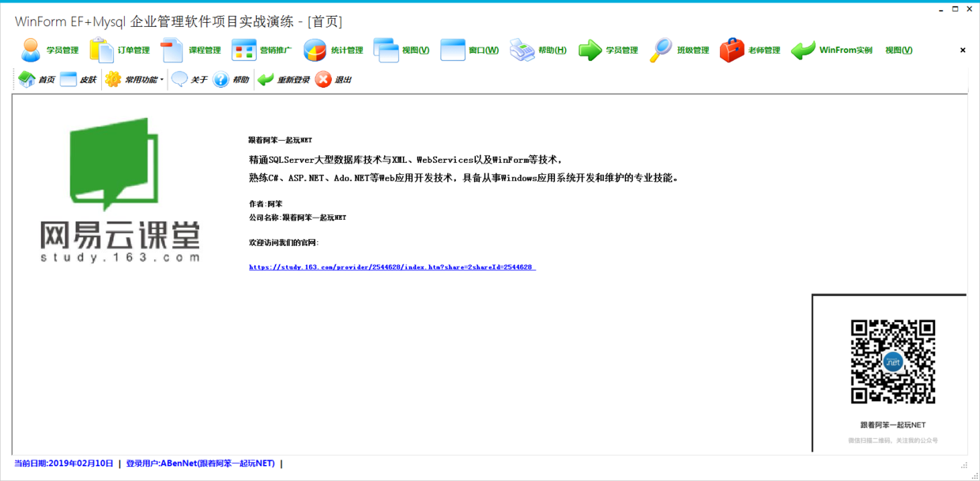The width and height of the screenshot is (980, 481).
Task: Click 当前日期:2019年02月10日 in status bar
Action: pyautogui.click(x=63, y=464)
